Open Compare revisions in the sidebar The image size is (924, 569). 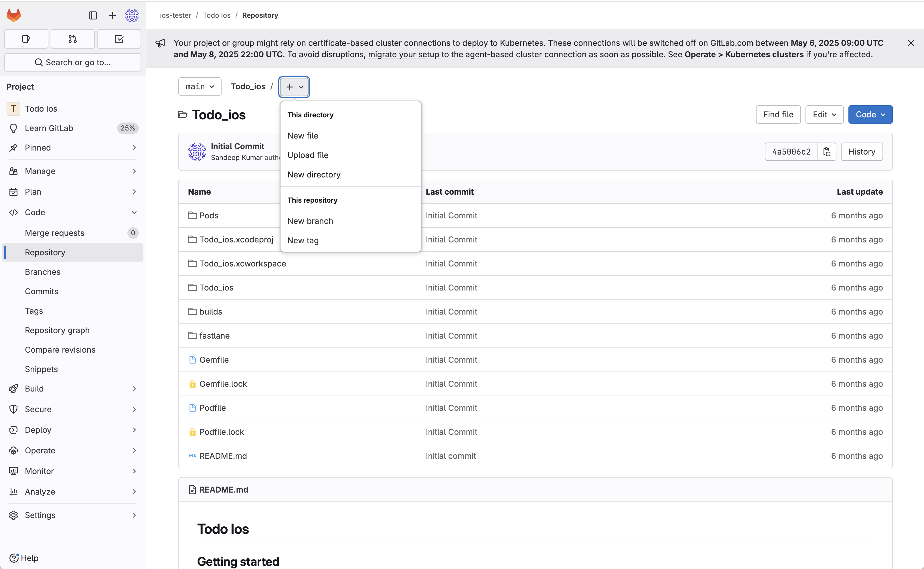point(73,350)
